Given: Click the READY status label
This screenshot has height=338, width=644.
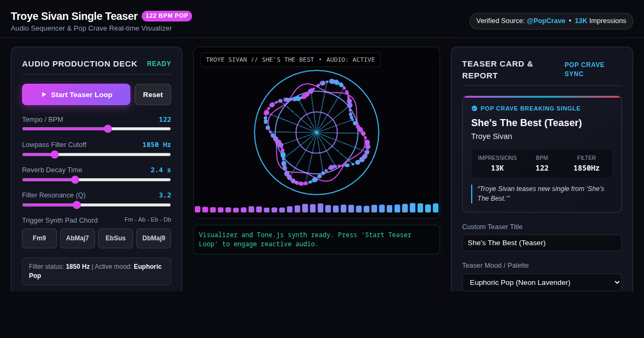Looking at the screenshot, I should (x=159, y=64).
